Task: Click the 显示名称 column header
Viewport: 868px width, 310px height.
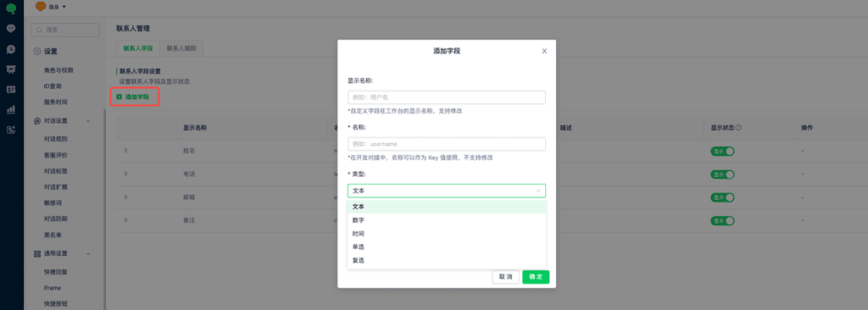Action: (195, 127)
